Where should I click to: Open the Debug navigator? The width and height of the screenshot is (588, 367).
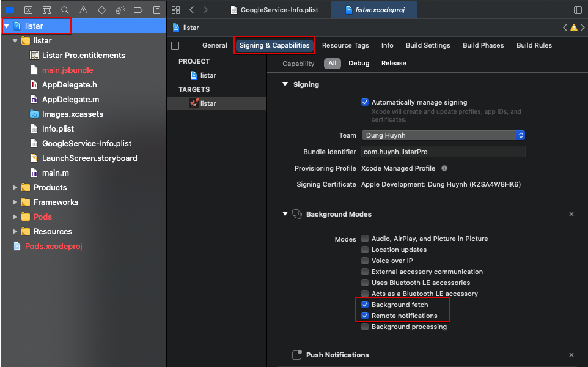[120, 10]
